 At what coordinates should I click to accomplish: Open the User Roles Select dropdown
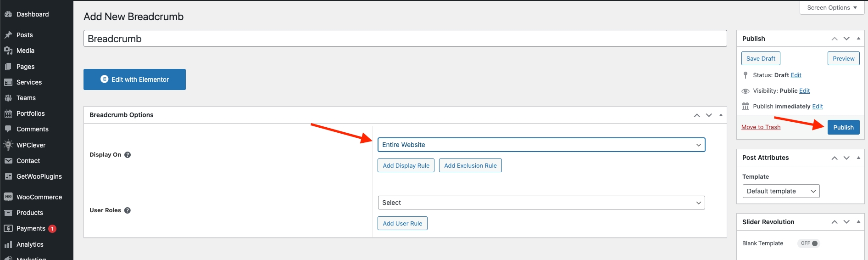pos(541,203)
